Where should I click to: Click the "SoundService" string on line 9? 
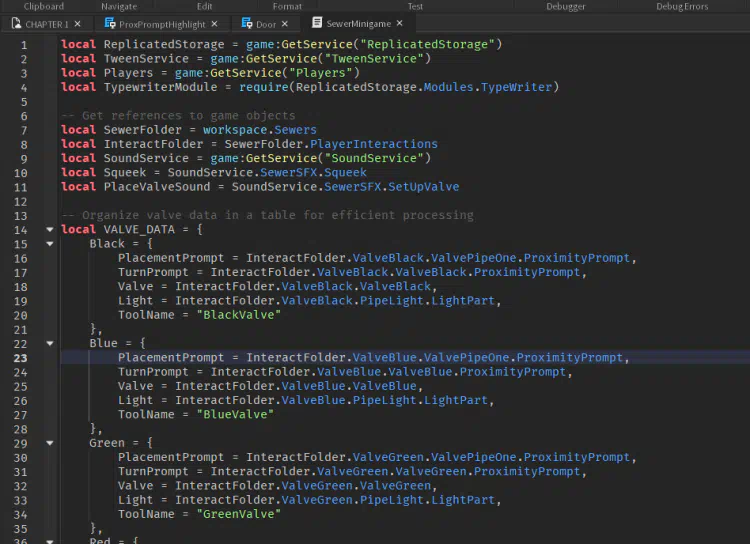point(374,158)
